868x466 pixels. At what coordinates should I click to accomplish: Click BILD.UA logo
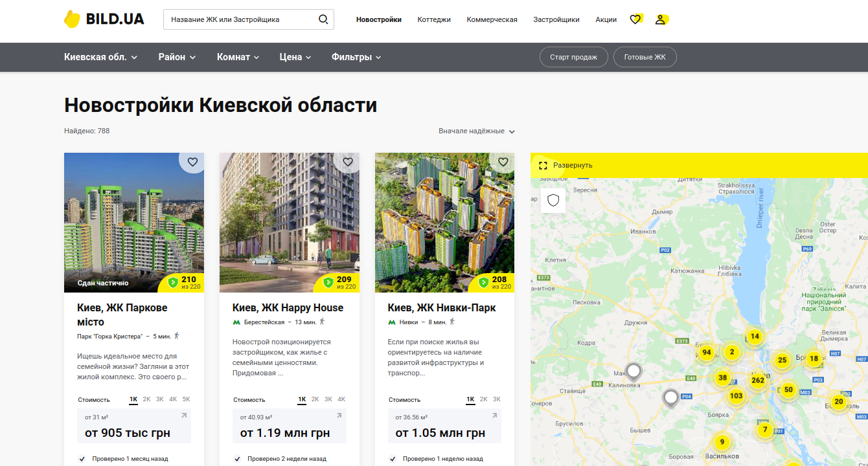[104, 19]
